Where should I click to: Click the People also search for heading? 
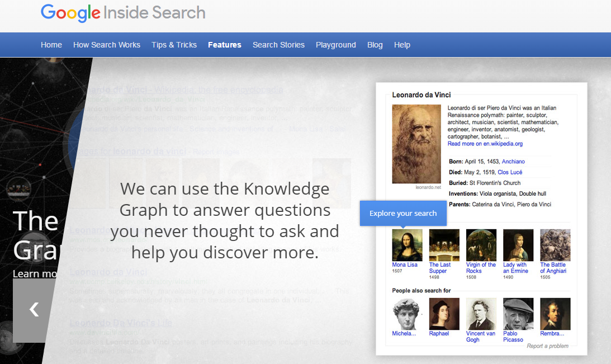pos(421,290)
